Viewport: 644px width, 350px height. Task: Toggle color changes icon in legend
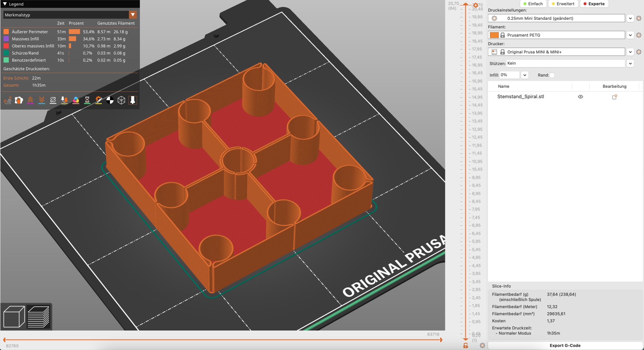(x=76, y=100)
